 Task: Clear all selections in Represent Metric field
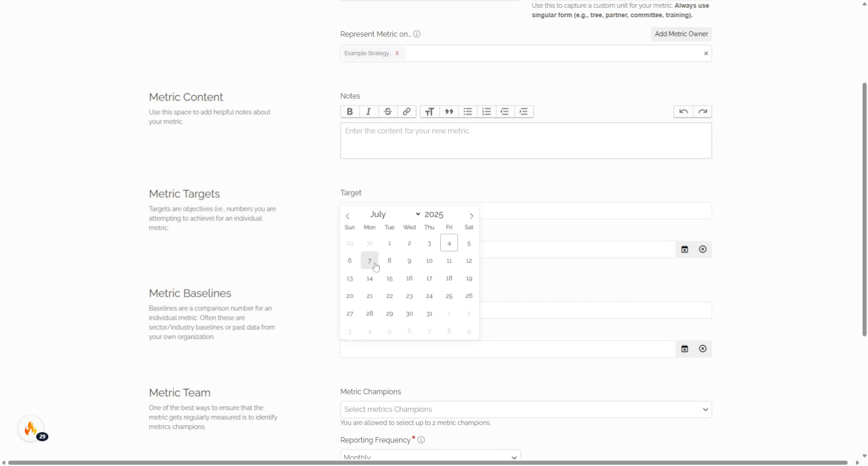(x=706, y=54)
